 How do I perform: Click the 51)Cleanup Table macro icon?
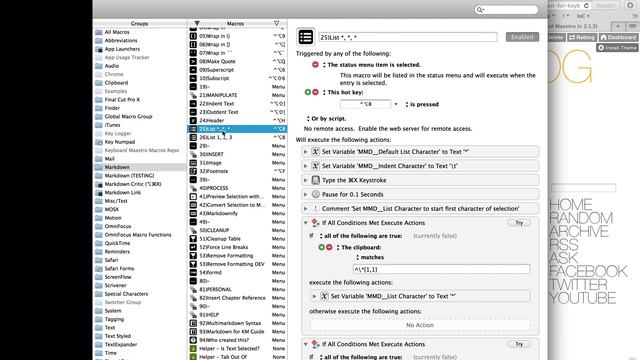tap(193, 239)
